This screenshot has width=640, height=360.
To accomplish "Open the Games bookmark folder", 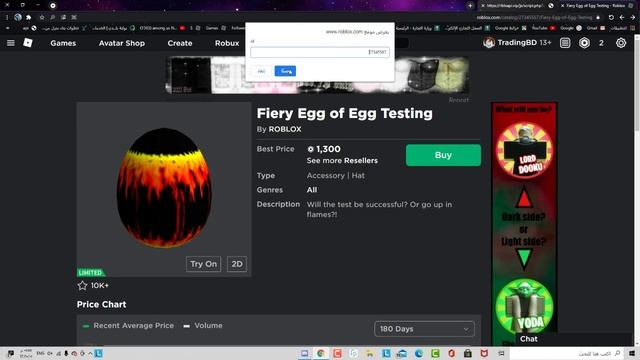I will 216,28.
